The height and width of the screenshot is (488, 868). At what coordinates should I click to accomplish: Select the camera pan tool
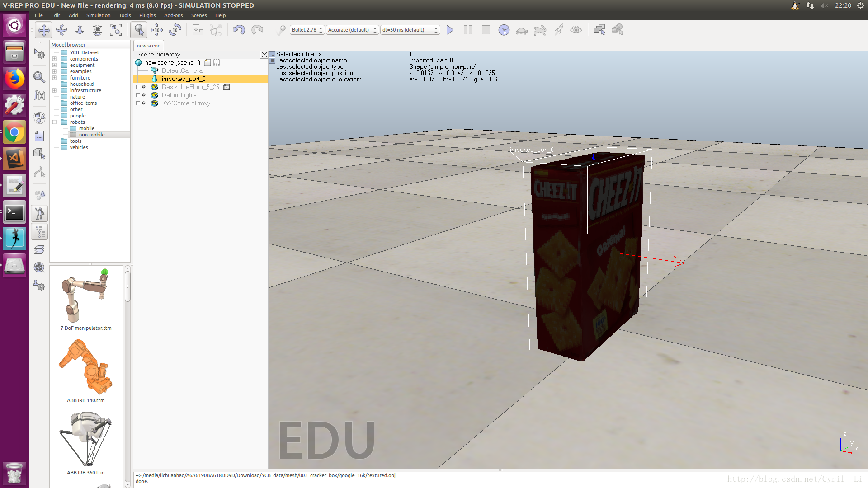coord(44,30)
